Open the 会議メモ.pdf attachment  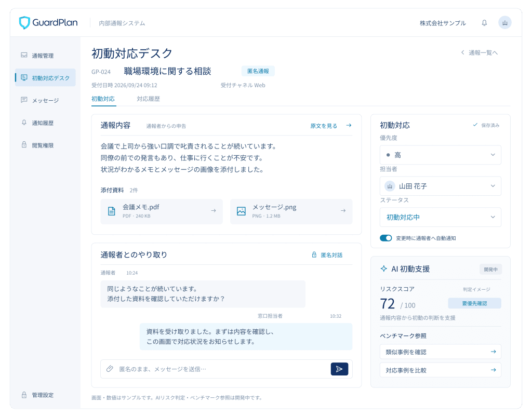pos(162,211)
